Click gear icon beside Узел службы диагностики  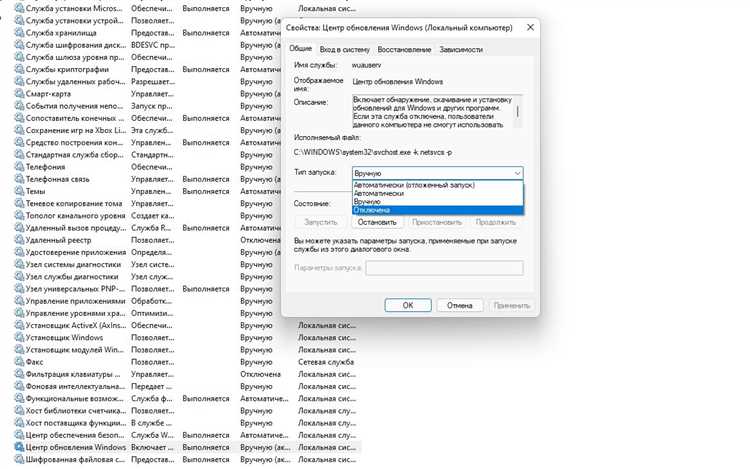pos(19,277)
